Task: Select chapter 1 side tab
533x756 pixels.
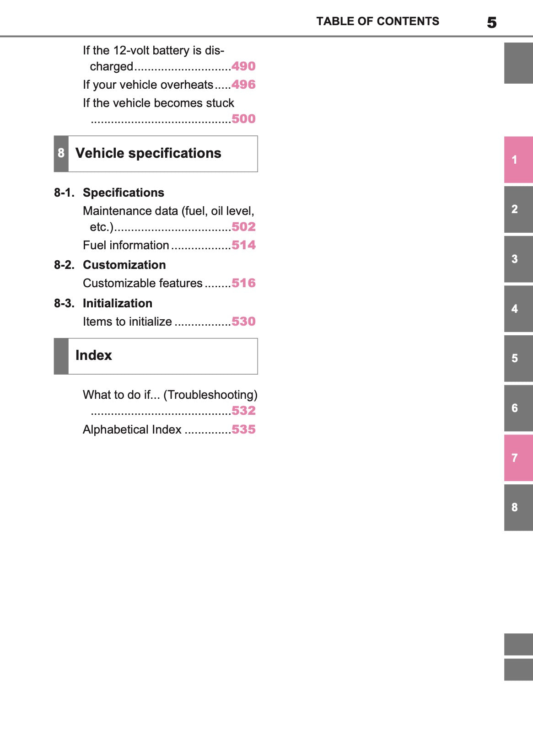Action: 518,160
